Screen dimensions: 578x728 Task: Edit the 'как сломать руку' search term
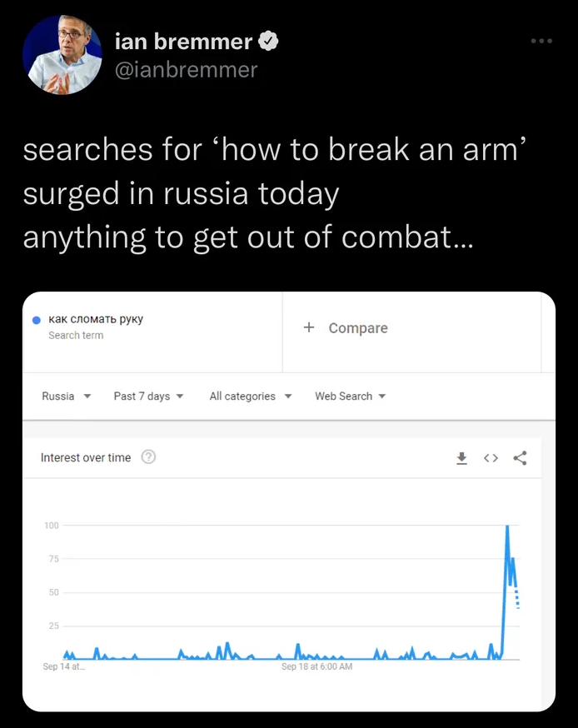click(96, 319)
